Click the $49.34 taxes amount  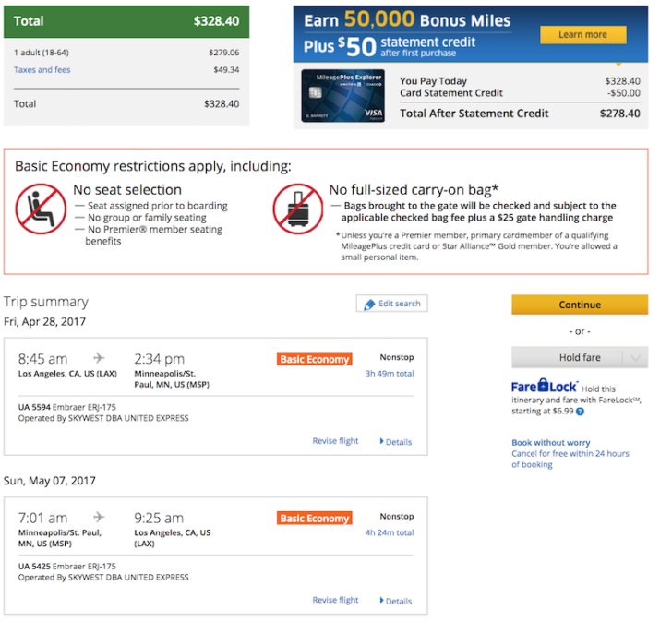[x=226, y=70]
